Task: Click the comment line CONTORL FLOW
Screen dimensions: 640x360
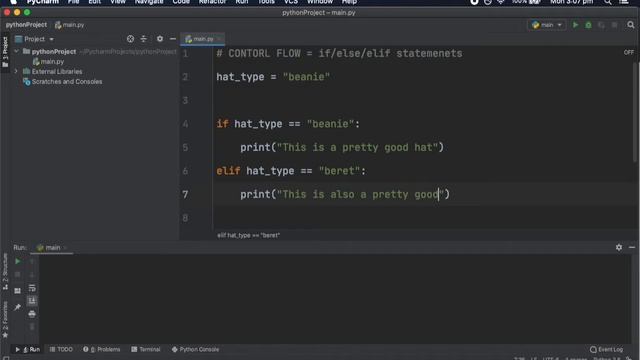Action: 339,53
